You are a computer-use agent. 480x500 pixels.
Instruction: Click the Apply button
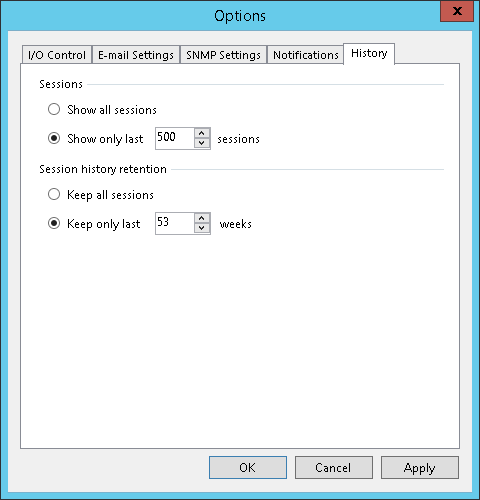click(420, 468)
